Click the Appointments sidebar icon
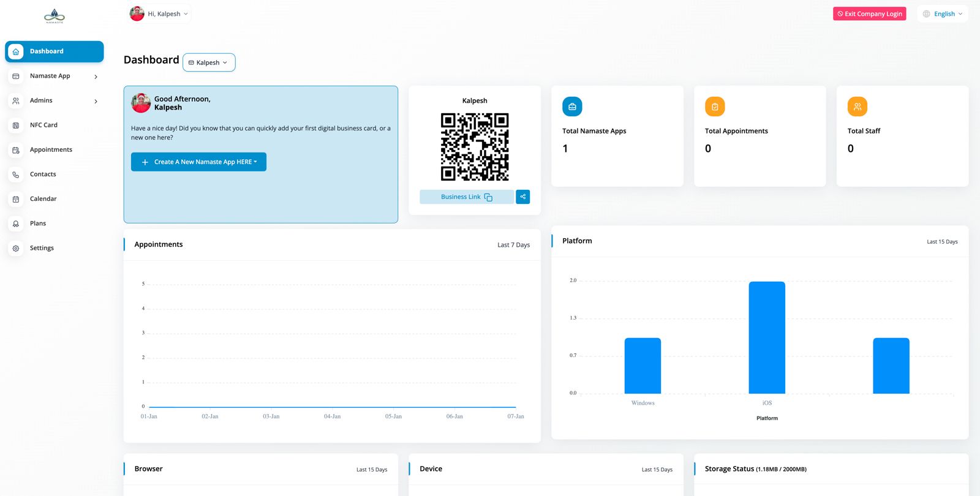The image size is (980, 496). (16, 150)
